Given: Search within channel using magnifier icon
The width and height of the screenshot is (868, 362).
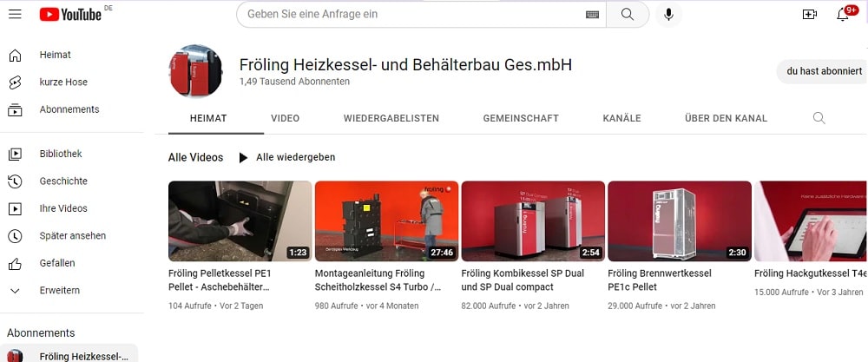Looking at the screenshot, I should tap(819, 118).
